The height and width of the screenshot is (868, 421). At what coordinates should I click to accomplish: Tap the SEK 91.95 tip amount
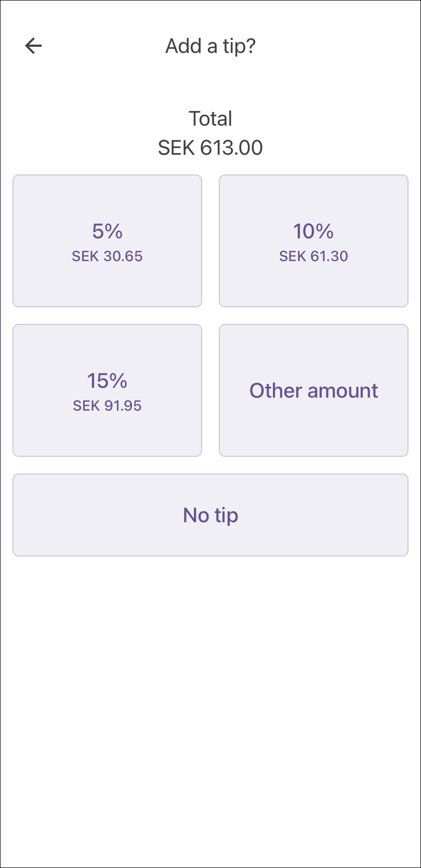click(x=107, y=406)
